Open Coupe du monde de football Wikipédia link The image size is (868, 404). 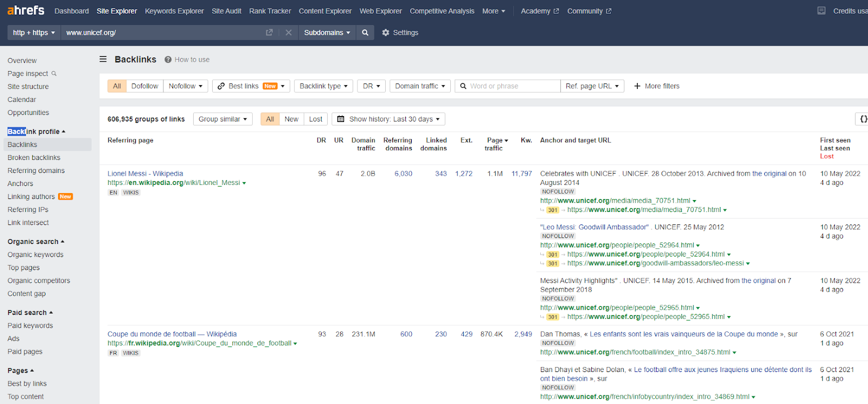click(172, 334)
